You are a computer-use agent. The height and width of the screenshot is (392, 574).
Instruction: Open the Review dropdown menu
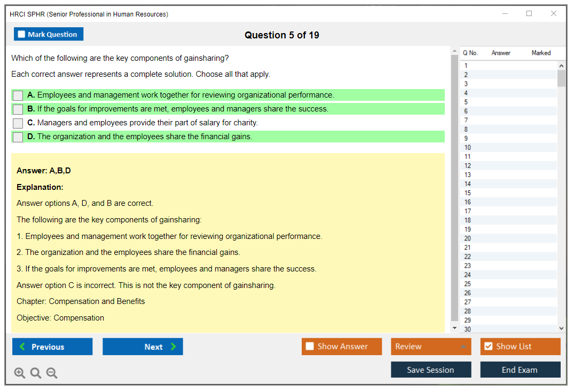tap(430, 347)
